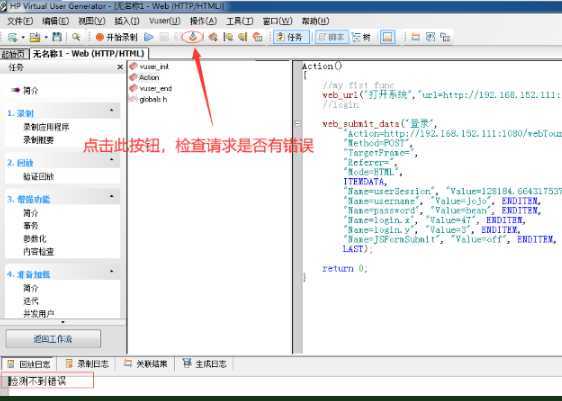Click 验证回放 in task pane

(x=39, y=177)
